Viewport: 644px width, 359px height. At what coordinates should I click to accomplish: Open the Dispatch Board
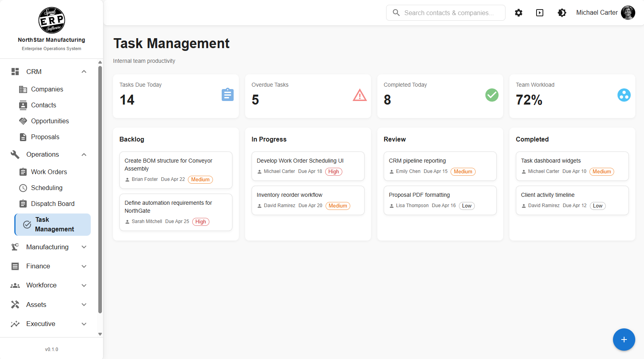point(53,204)
